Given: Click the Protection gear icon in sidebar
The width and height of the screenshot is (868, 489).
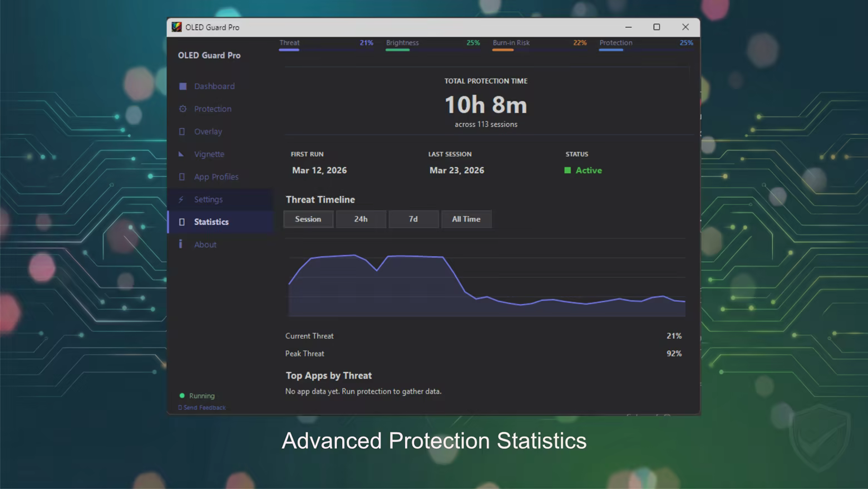Looking at the screenshot, I should coord(183,109).
